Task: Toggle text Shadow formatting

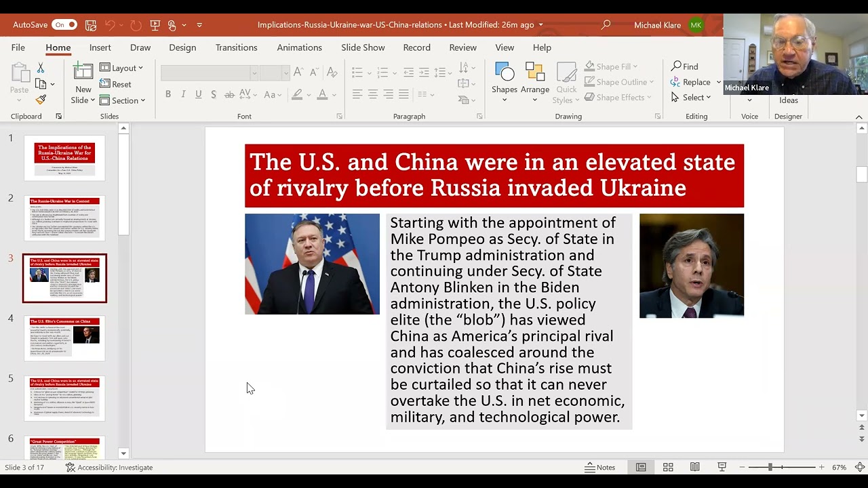Action: (x=214, y=94)
